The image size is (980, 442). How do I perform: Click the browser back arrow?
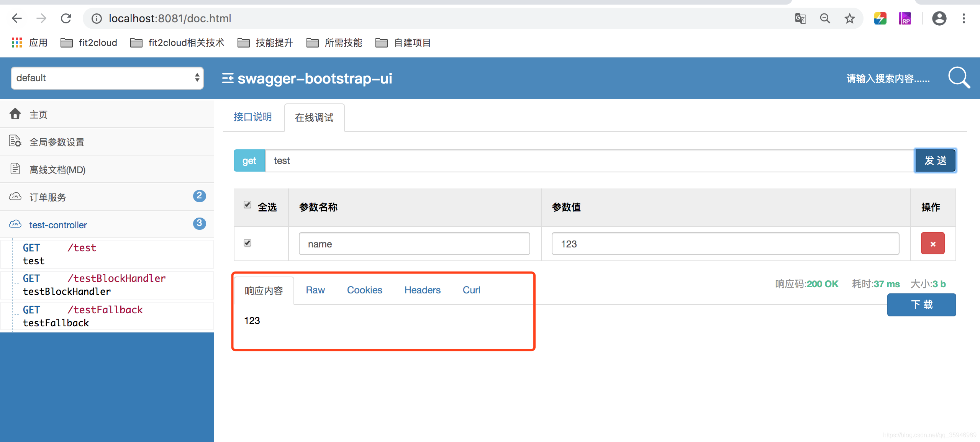[x=17, y=18]
